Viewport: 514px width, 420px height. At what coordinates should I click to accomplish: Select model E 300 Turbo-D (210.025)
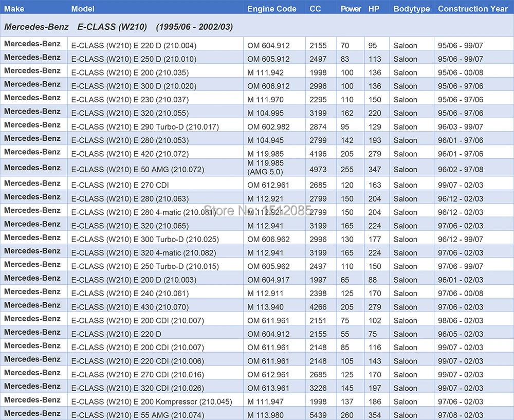coord(145,240)
